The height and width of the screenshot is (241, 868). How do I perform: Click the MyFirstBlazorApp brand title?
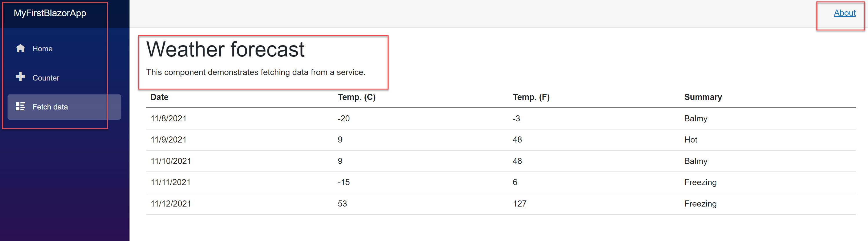coord(50,13)
